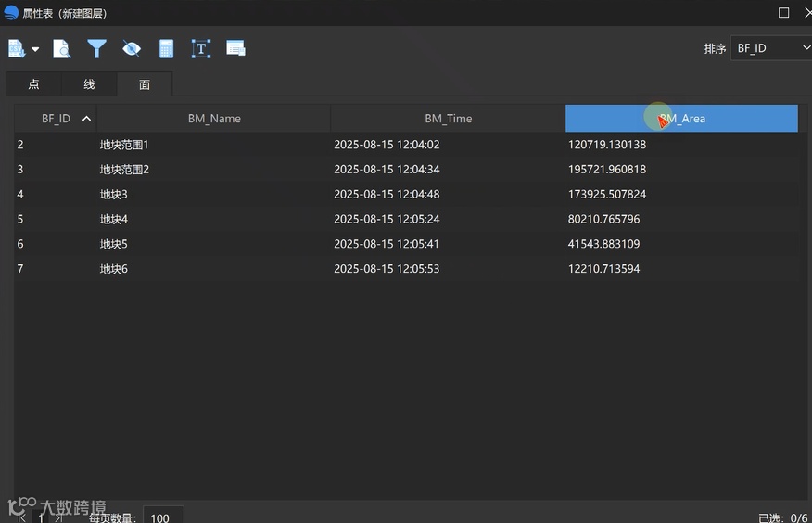Image resolution: width=812 pixels, height=523 pixels.
Task: Select the row with BF_ID 3
Action: pyautogui.click(x=407, y=170)
